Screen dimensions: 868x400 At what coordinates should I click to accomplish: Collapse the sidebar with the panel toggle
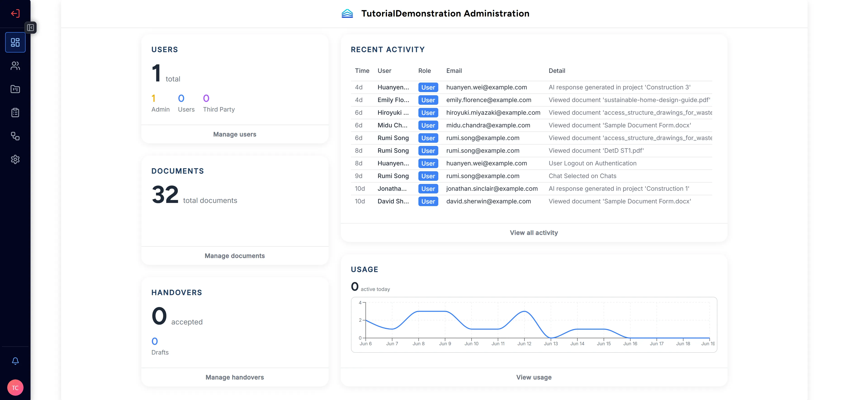click(31, 28)
